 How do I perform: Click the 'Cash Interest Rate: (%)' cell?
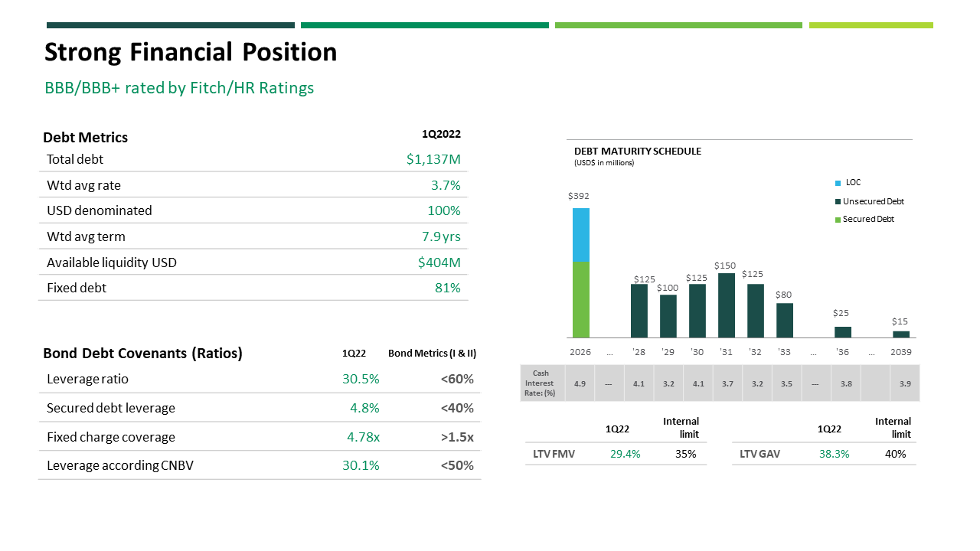click(542, 383)
